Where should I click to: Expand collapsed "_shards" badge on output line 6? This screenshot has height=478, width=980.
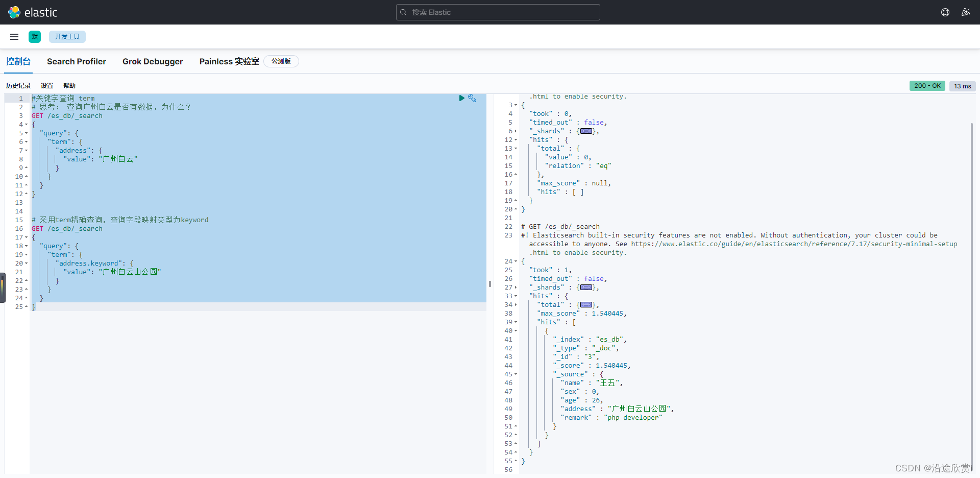pyautogui.click(x=586, y=131)
